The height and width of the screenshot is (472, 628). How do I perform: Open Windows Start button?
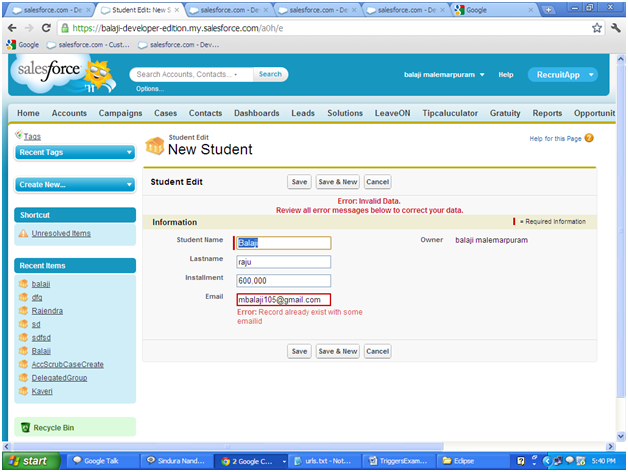31,461
